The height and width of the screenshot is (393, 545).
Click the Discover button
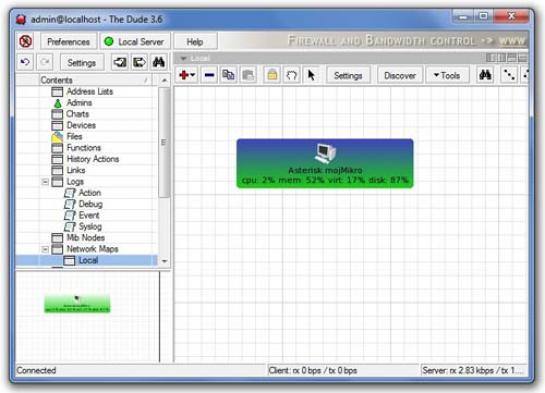coord(400,75)
